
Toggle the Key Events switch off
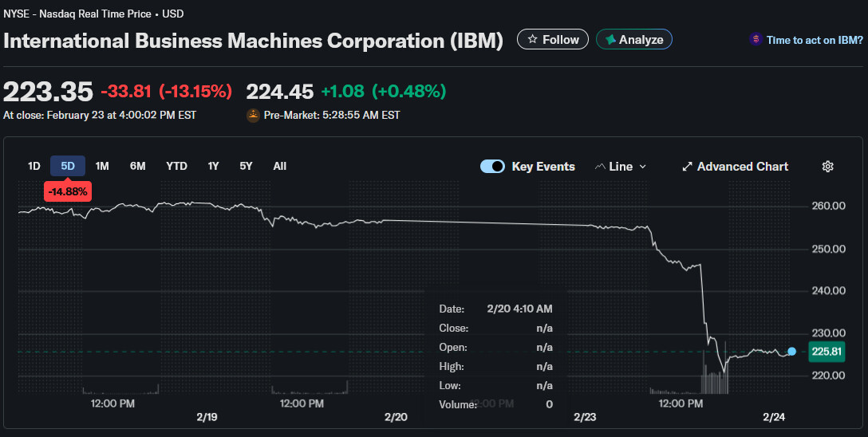click(x=492, y=167)
